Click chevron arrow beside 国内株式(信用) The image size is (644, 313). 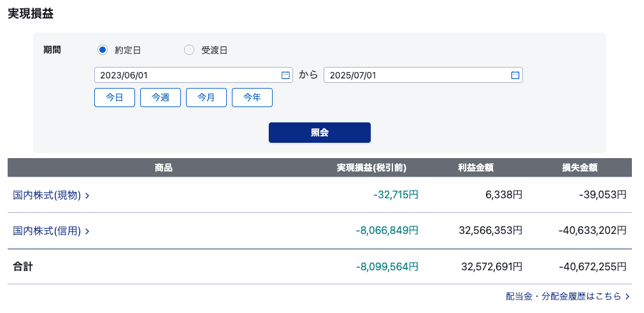[x=87, y=231]
